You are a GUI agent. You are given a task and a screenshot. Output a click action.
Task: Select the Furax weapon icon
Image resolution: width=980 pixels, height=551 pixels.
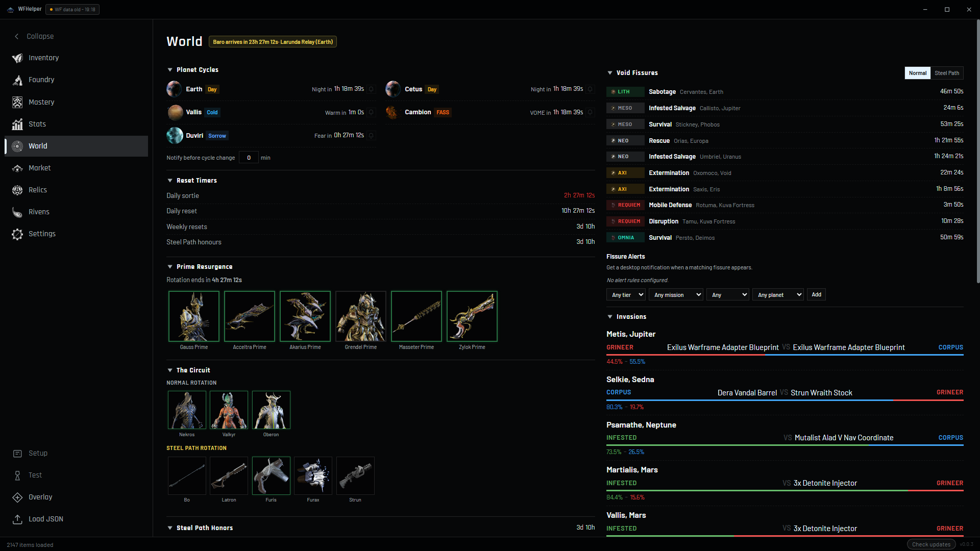(x=313, y=475)
